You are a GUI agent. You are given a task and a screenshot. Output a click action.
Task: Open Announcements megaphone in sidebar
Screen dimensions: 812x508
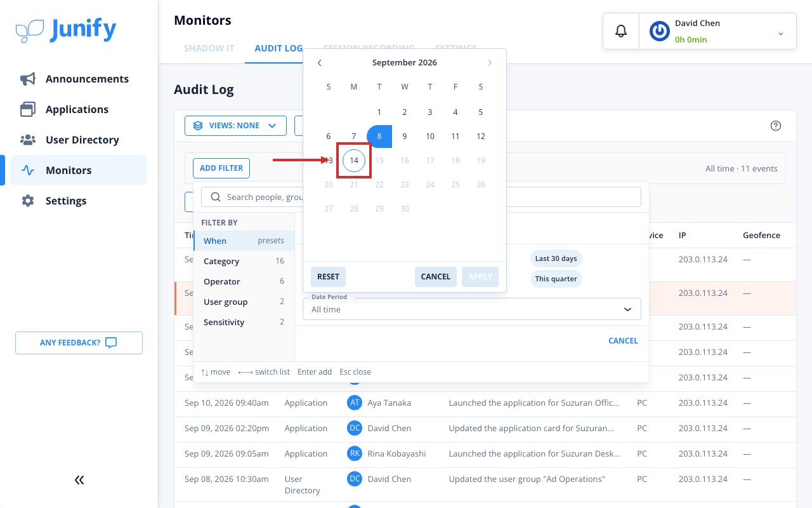(28, 79)
